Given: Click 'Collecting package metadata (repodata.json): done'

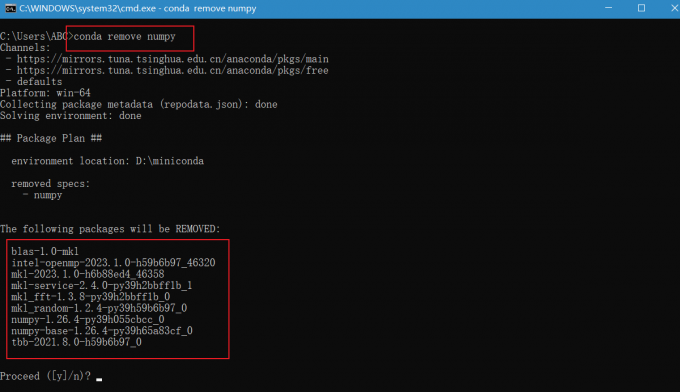Looking at the screenshot, I should tap(139, 104).
